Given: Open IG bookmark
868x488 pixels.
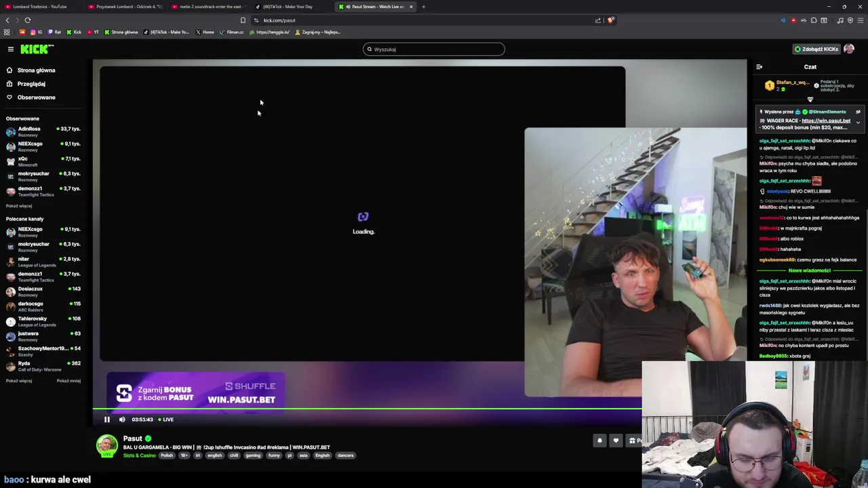Looking at the screenshot, I should [35, 32].
